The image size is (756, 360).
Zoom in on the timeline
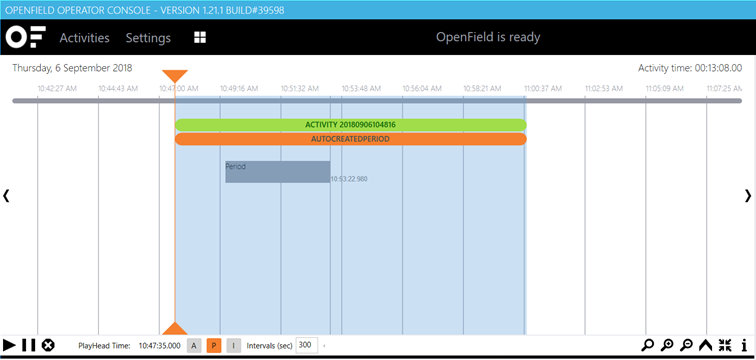coord(667,345)
